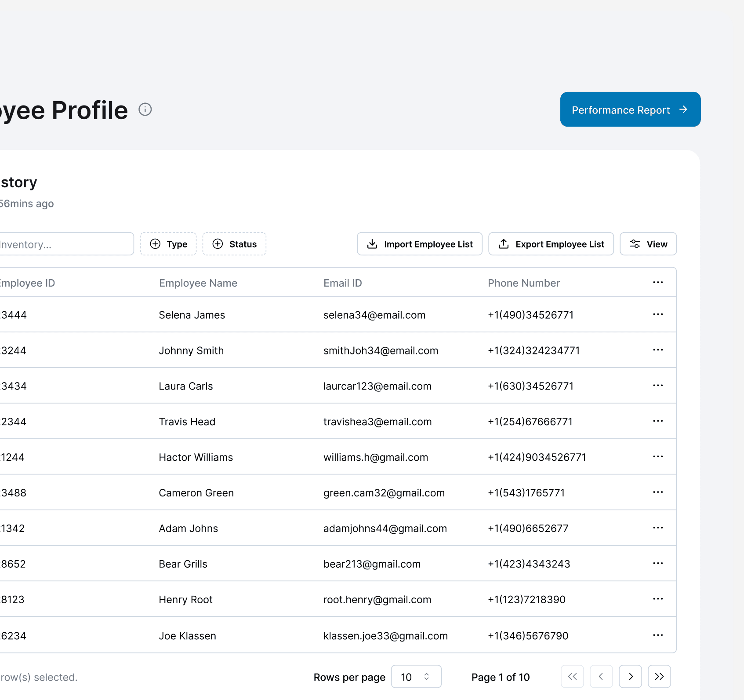Viewport: 744px width, 700px height.
Task: Open the actions menu for Joe Klassen
Action: click(658, 634)
